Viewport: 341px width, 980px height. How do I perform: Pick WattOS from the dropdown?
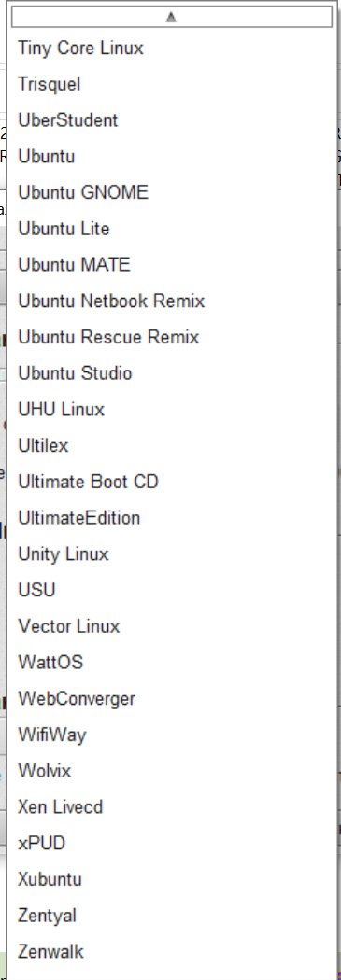click(172, 663)
